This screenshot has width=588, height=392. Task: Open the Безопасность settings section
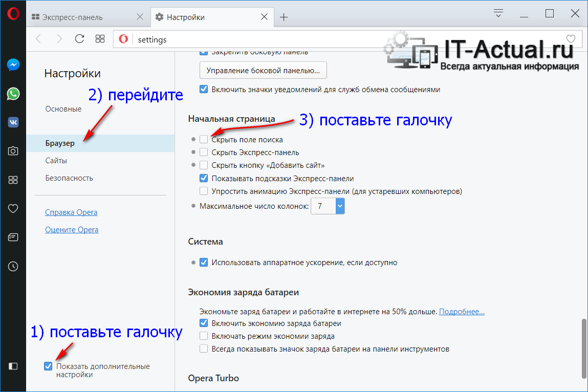[x=69, y=178]
